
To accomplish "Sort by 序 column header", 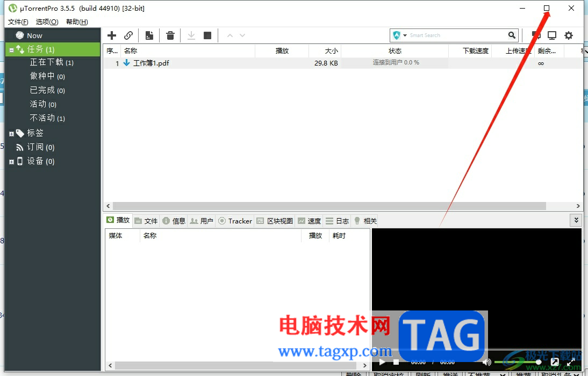I will 112,50.
